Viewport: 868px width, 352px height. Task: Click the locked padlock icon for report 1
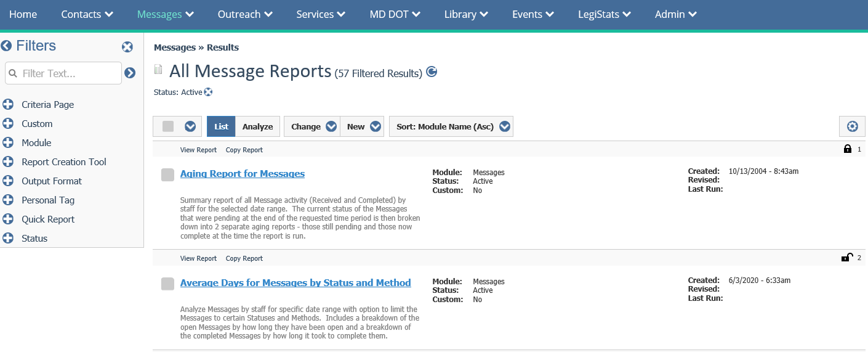847,149
